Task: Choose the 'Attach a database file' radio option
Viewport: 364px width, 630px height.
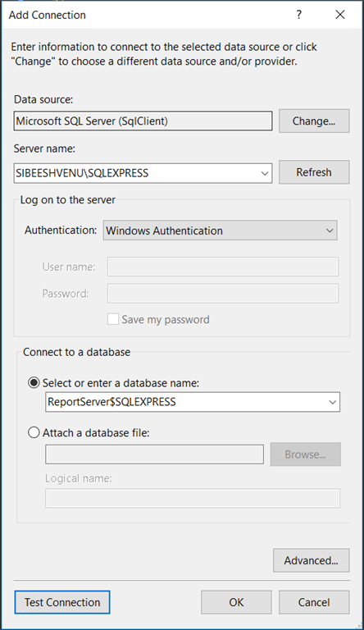Action: click(x=34, y=433)
